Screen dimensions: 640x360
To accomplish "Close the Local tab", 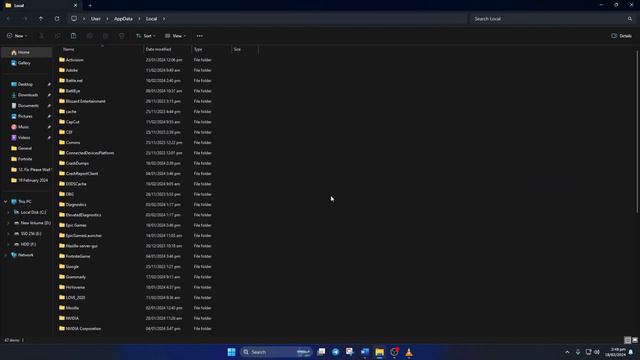I will tap(75, 6).
